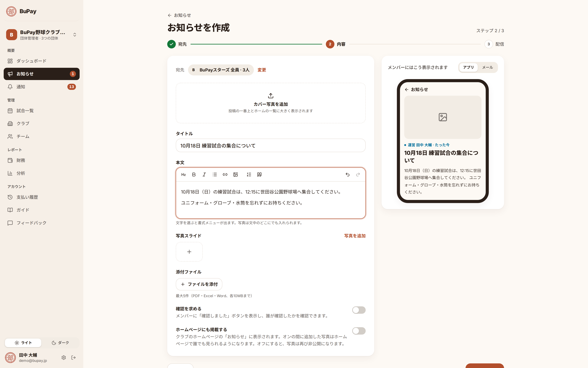This screenshot has width=588, height=368.
Task: Open 分析 report in sidebar
Action: pos(41,173)
